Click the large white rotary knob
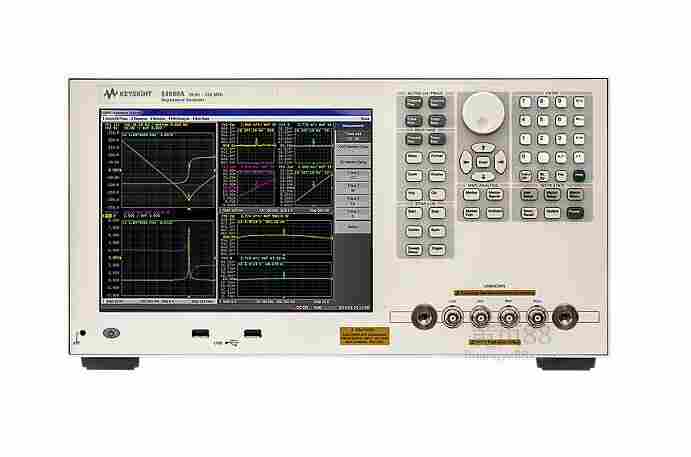Viewport: 691px width, 457px height. click(484, 108)
